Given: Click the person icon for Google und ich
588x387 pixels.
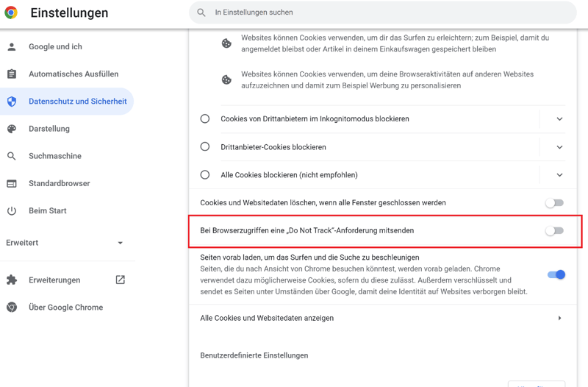Looking at the screenshot, I should tap(12, 47).
